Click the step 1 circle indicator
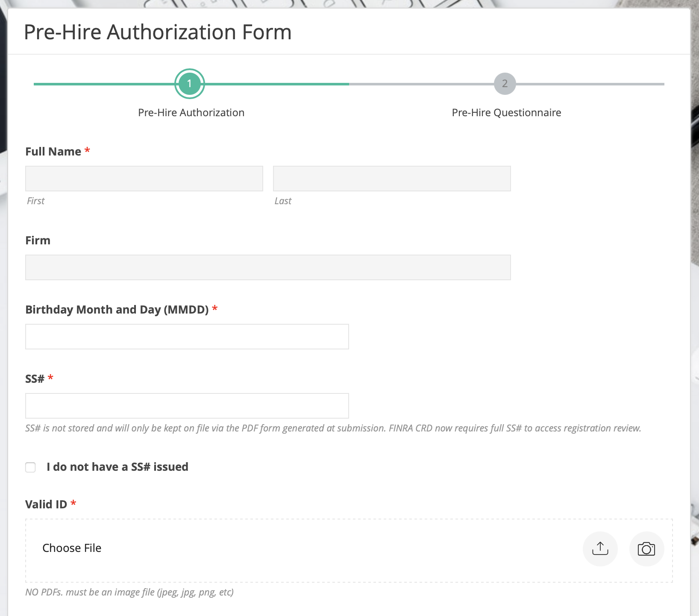The image size is (699, 616). (189, 84)
